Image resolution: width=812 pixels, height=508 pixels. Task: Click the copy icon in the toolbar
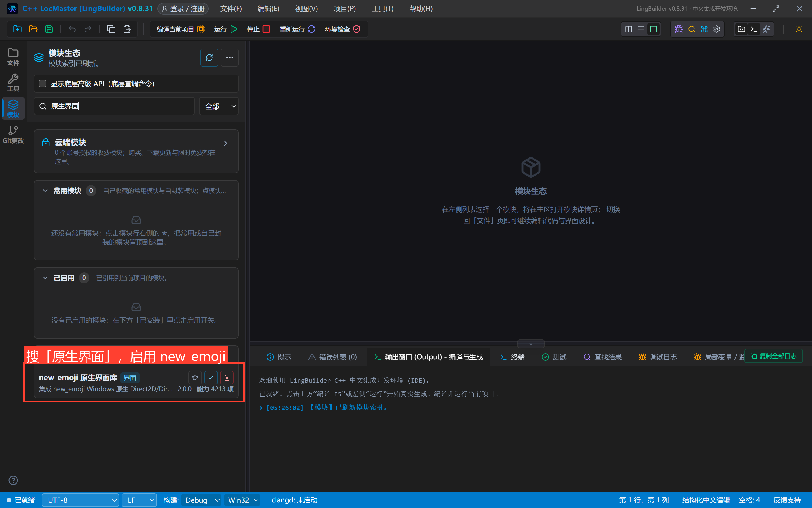tap(111, 29)
